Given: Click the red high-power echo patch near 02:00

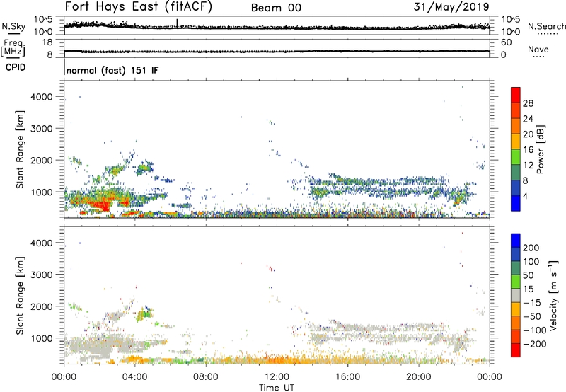Looking at the screenshot, I should pyautogui.click(x=100, y=204).
